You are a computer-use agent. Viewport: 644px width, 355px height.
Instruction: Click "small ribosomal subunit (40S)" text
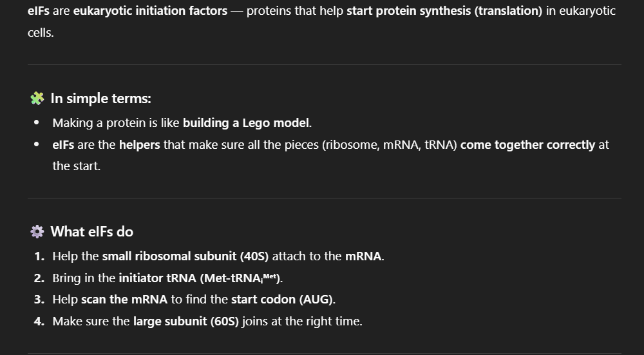tap(185, 256)
